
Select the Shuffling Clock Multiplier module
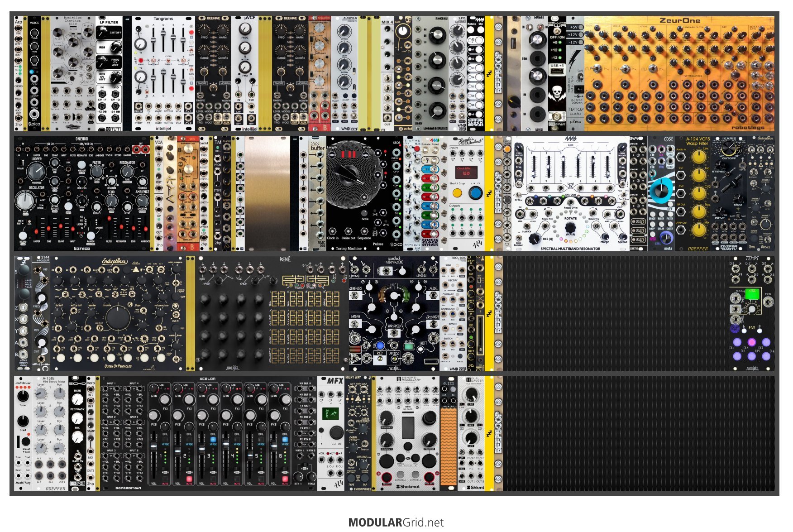point(476,74)
